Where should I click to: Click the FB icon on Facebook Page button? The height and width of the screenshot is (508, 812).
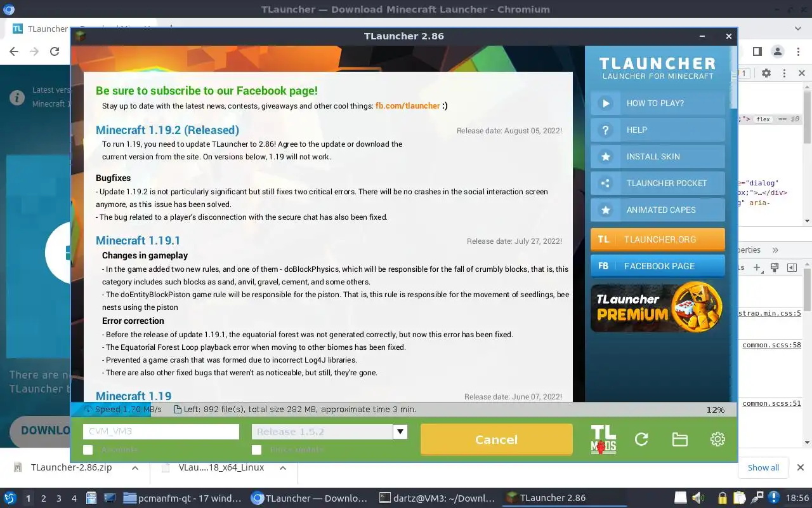pyautogui.click(x=603, y=266)
